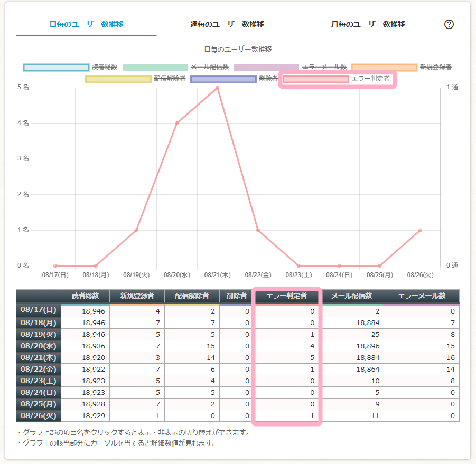Viewport: 476px width, 464px height.
Task: Select the 08/26(火) table row header
Action: [x=39, y=415]
